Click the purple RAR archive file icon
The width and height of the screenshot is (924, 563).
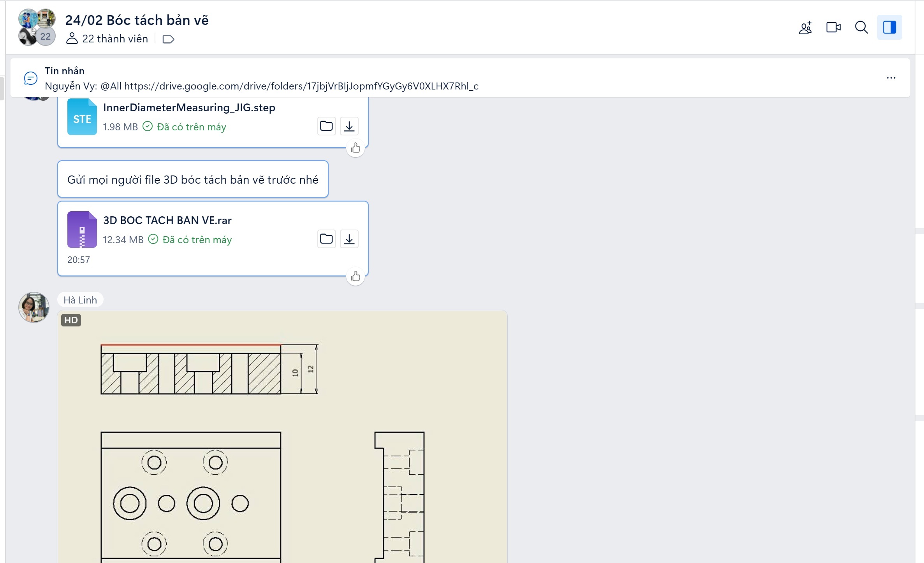(82, 230)
